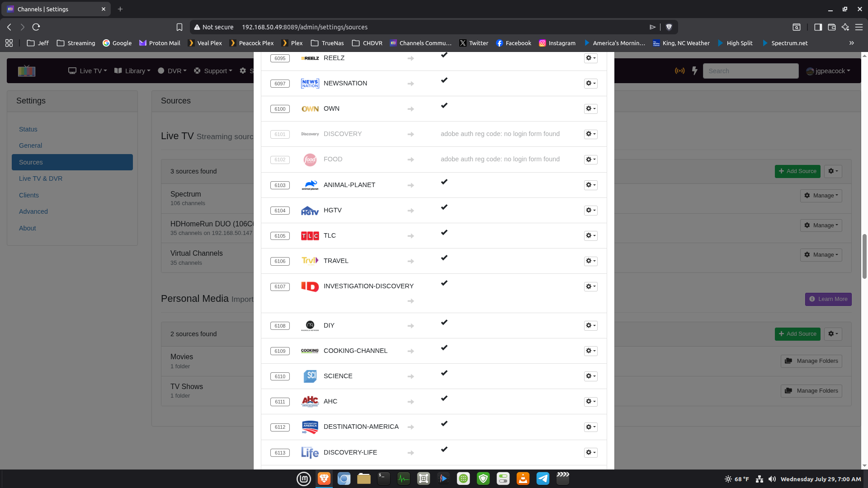
Task: Open VLC media player from the taskbar
Action: 523,479
